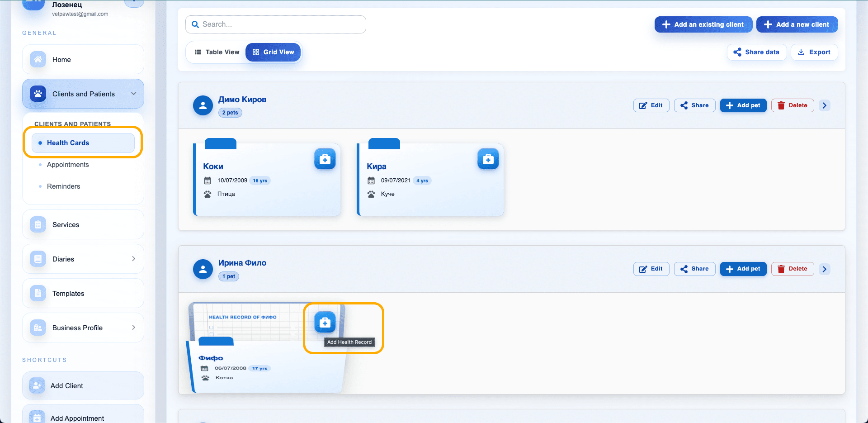Share client Димо Киров

(694, 105)
